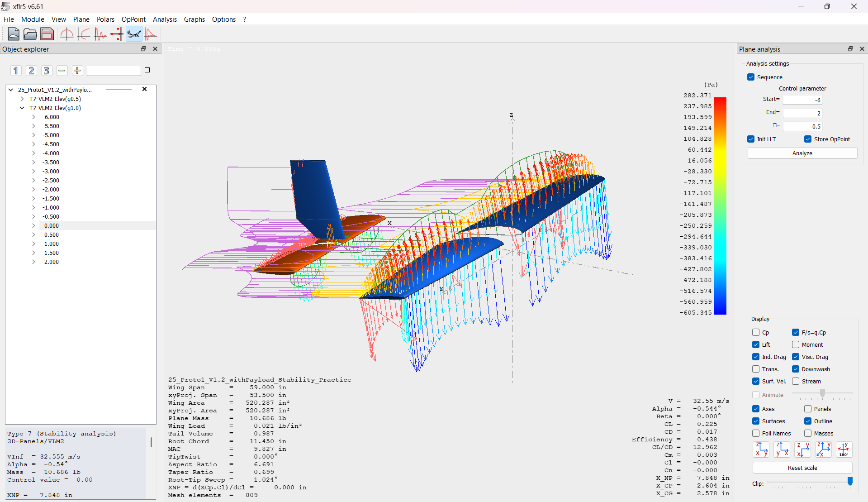This screenshot has width=868, height=502.
Task: Toggle the Sequence checkbox
Action: tap(751, 77)
